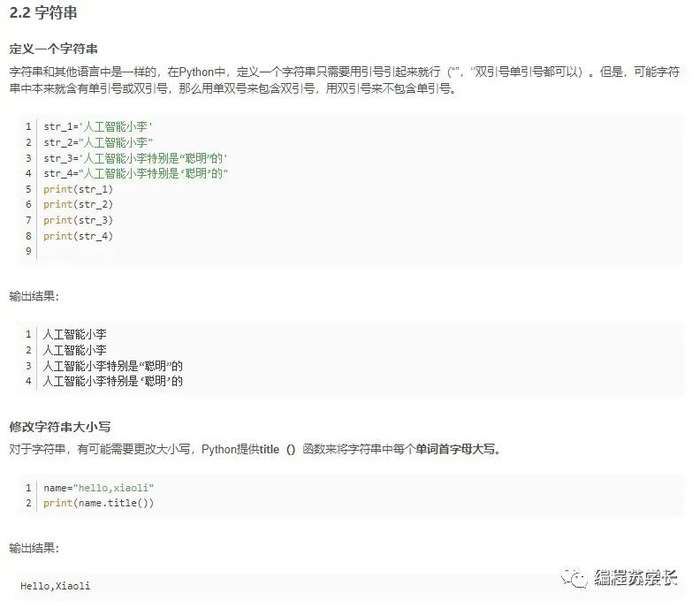
Task: Click code line str_1='人工智能小李'
Action: coord(98,126)
